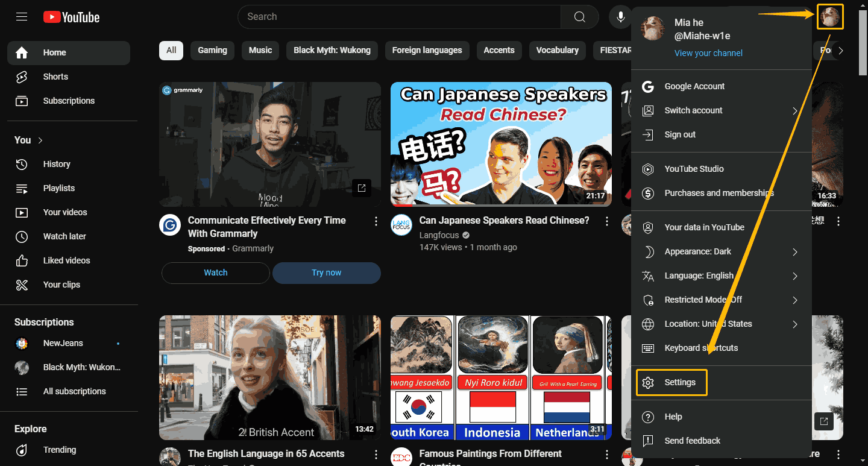Screen dimensions: 868x466
Task: Choose Sign out from account menu
Action: (722, 134)
